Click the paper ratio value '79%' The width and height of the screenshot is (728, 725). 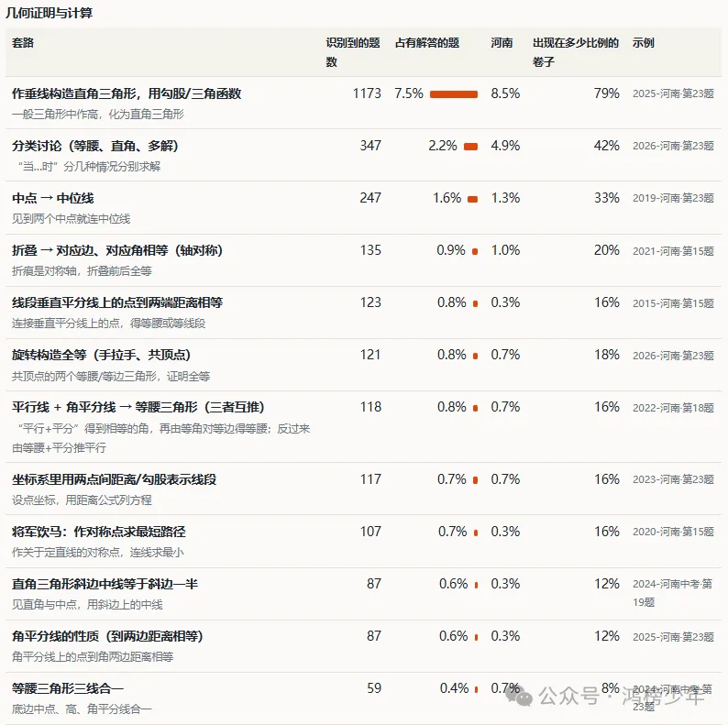click(x=607, y=93)
